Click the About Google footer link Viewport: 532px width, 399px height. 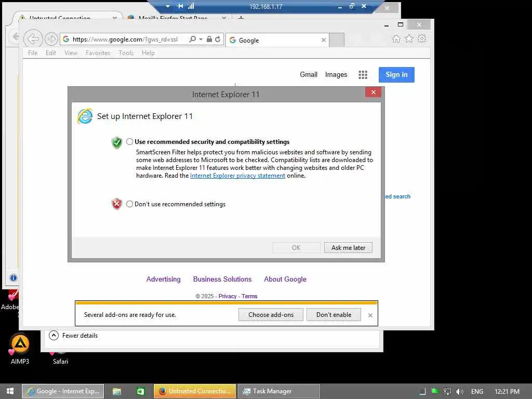pyautogui.click(x=285, y=279)
